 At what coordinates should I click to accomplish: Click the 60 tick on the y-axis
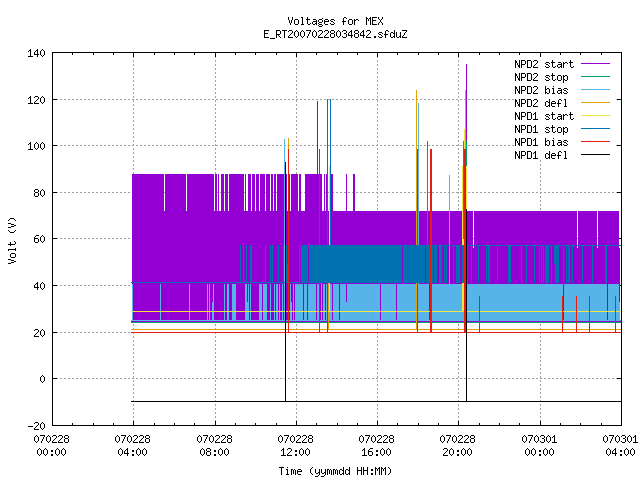tap(40, 239)
